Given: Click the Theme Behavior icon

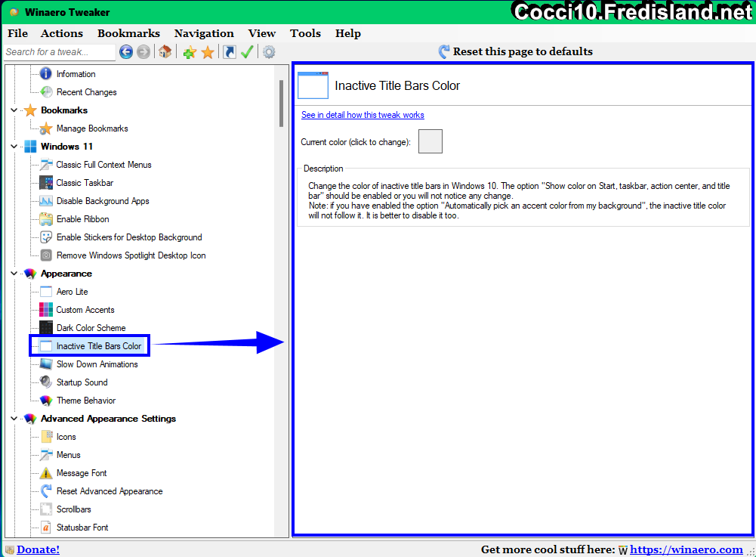Looking at the screenshot, I should click(x=46, y=400).
